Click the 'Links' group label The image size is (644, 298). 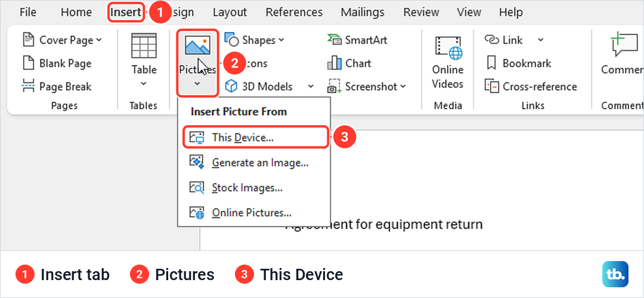point(532,106)
